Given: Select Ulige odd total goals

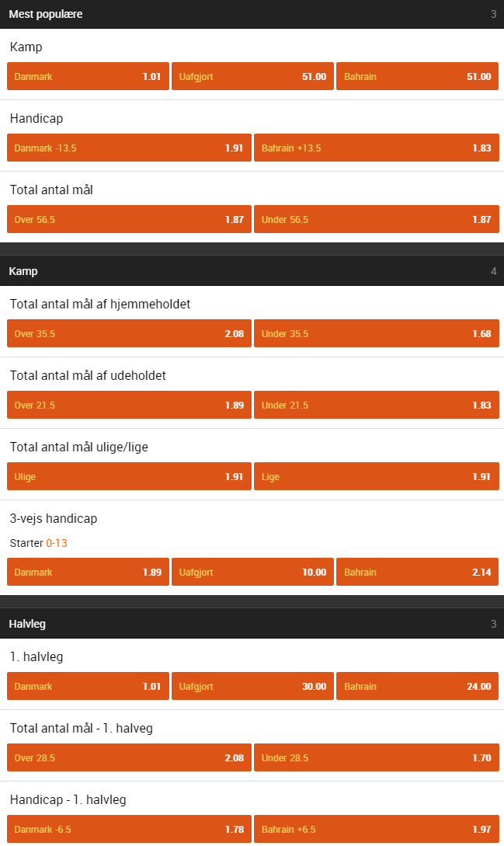Looking at the screenshot, I should 129,476.
